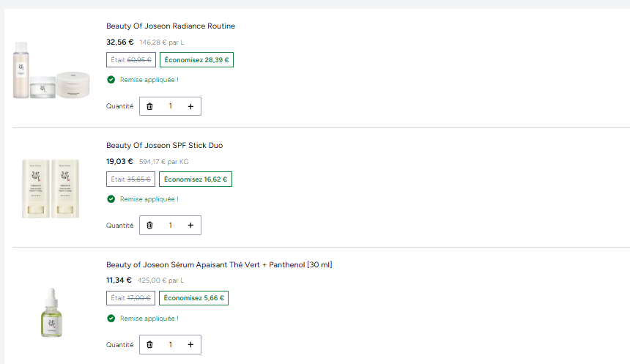Increase Radiance Routine quantity with plus
Image resolution: width=630 pixels, height=364 pixels.
[190, 106]
